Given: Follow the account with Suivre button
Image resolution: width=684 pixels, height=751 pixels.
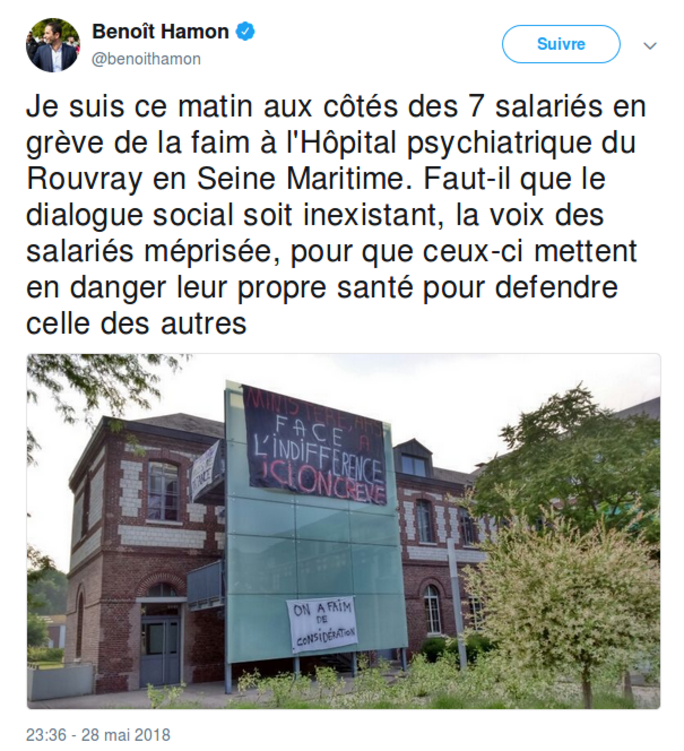Looking at the screenshot, I should pyautogui.click(x=561, y=44).
